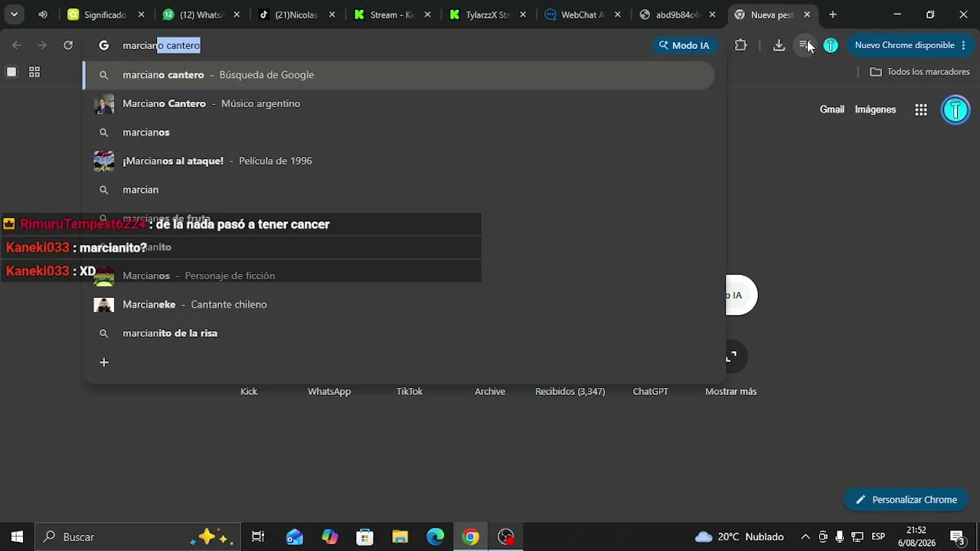
Task: Open a new tab with plus button
Action: (x=833, y=15)
